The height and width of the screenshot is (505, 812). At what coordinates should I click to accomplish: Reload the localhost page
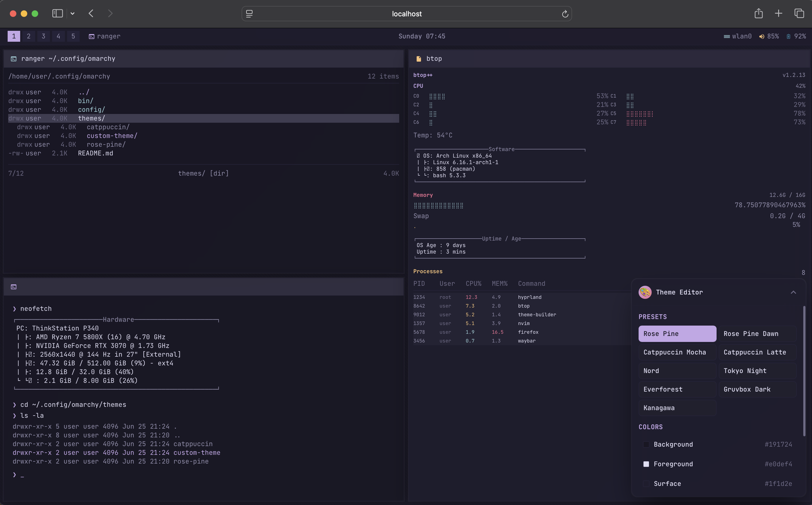565,14
